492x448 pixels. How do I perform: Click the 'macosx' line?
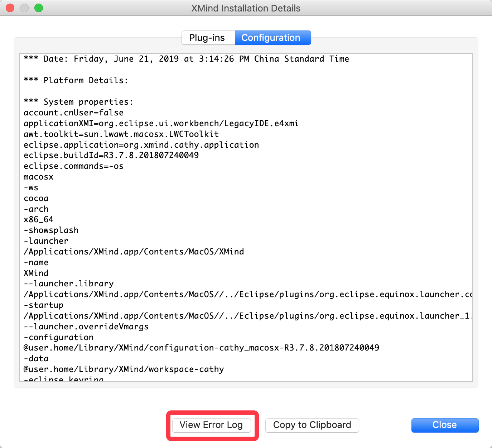pyautogui.click(x=39, y=177)
